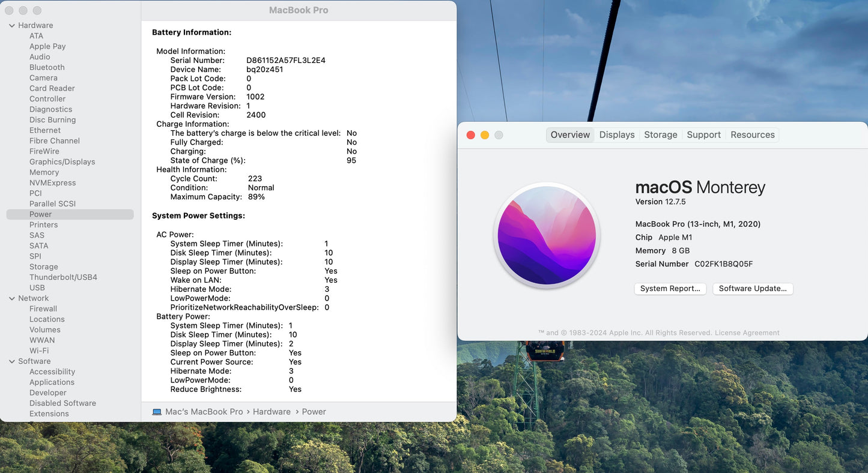Click the laptop icon in path bar
Image resolution: width=868 pixels, height=473 pixels.
157,412
